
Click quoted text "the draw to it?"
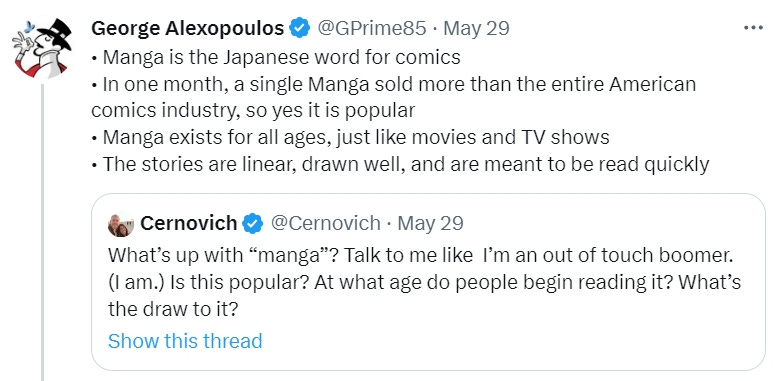(173, 309)
